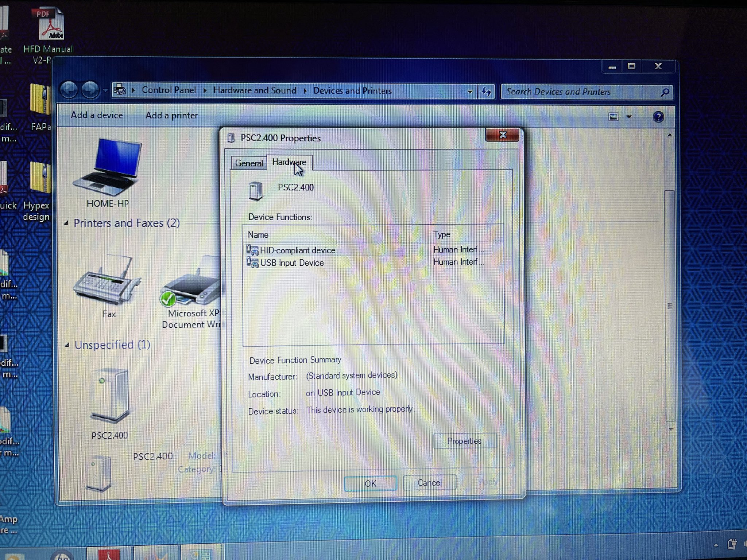Click the change view icon in toolbar
The height and width of the screenshot is (560, 747).
click(614, 117)
